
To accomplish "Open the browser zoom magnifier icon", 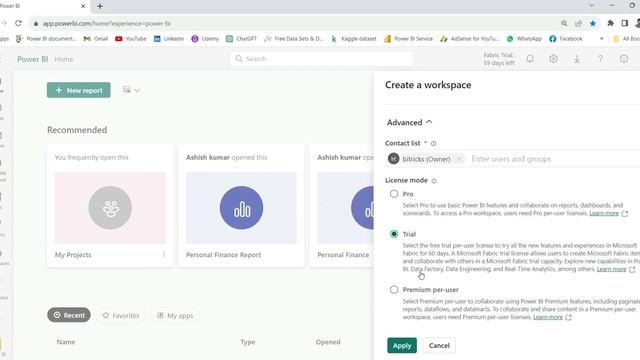I will pyautogui.click(x=564, y=23).
